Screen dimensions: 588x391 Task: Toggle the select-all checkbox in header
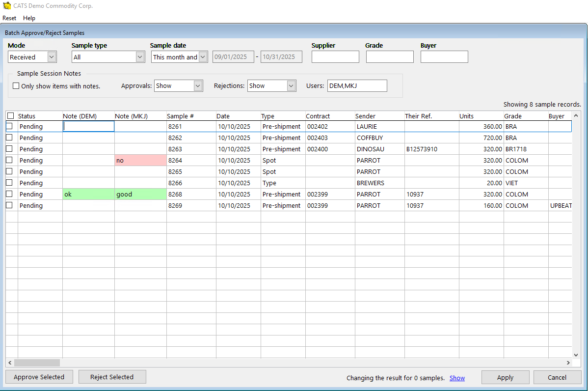(x=10, y=116)
